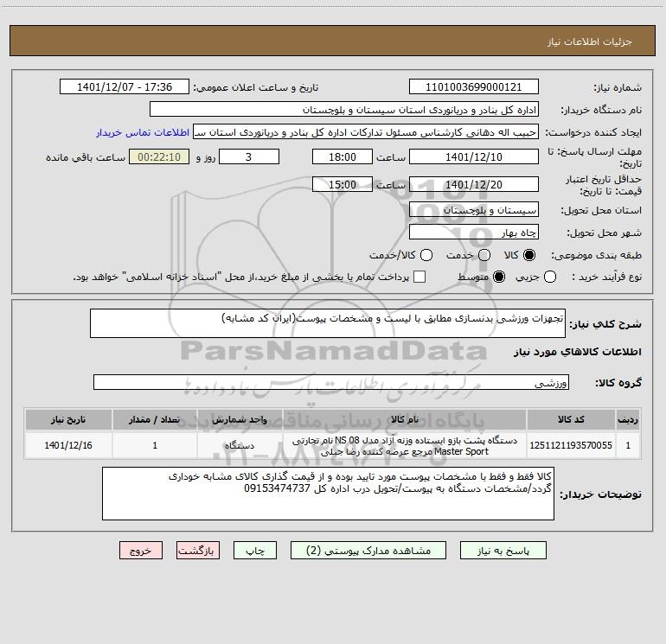Click product code 1251121193570055 cell
This screenshot has width=666, height=644.
(571, 445)
